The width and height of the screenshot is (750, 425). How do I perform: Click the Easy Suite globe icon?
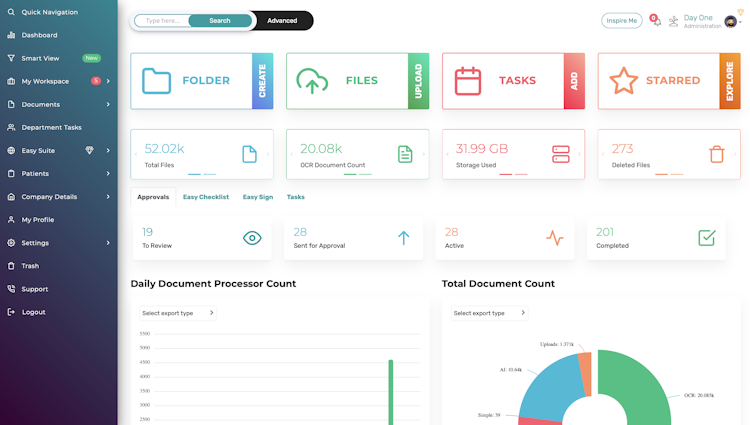[11, 150]
